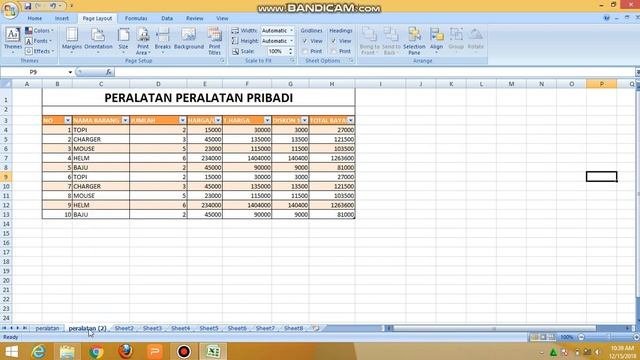Open Print Titles settings
This screenshot has height=360, width=640.
(x=214, y=41)
